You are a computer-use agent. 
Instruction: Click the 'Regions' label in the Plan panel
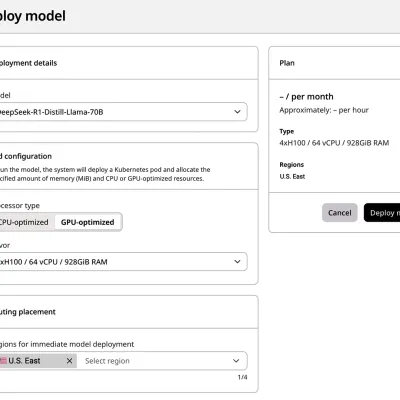292,165
